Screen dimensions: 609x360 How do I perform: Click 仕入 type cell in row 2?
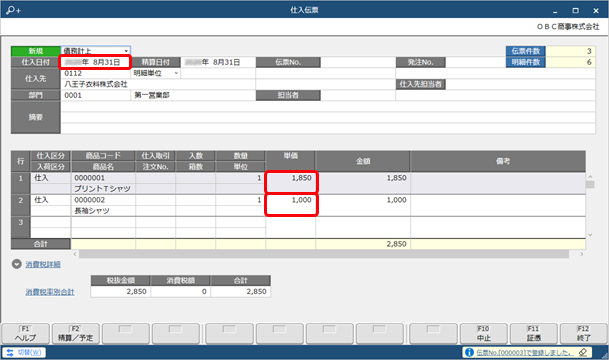coord(50,200)
